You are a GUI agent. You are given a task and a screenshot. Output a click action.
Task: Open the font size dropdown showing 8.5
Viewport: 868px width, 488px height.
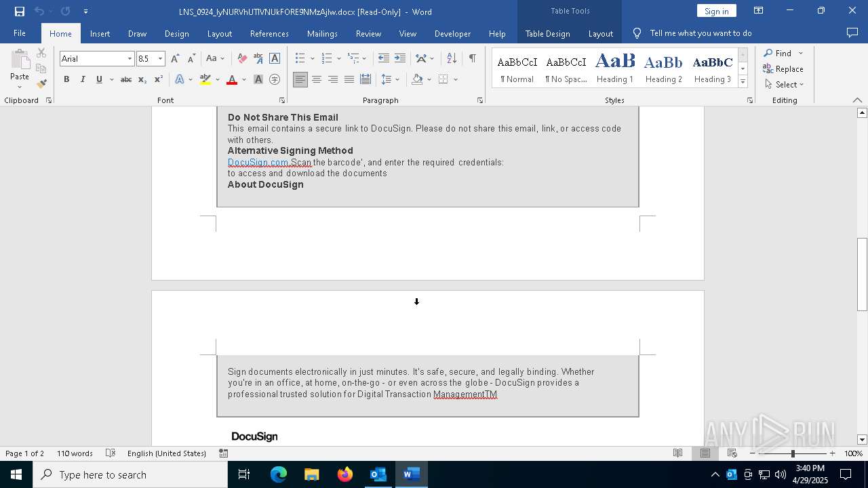[x=161, y=59]
